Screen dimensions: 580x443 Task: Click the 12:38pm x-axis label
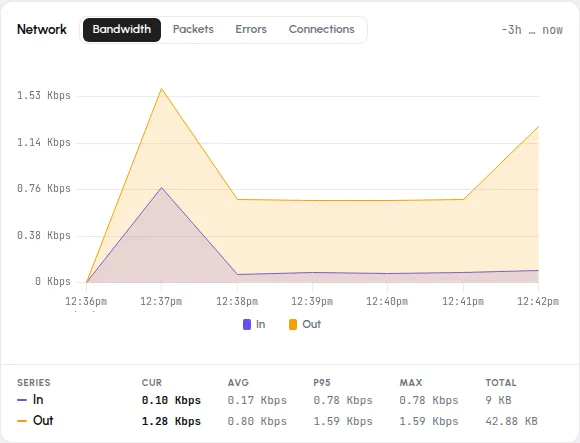click(x=237, y=301)
